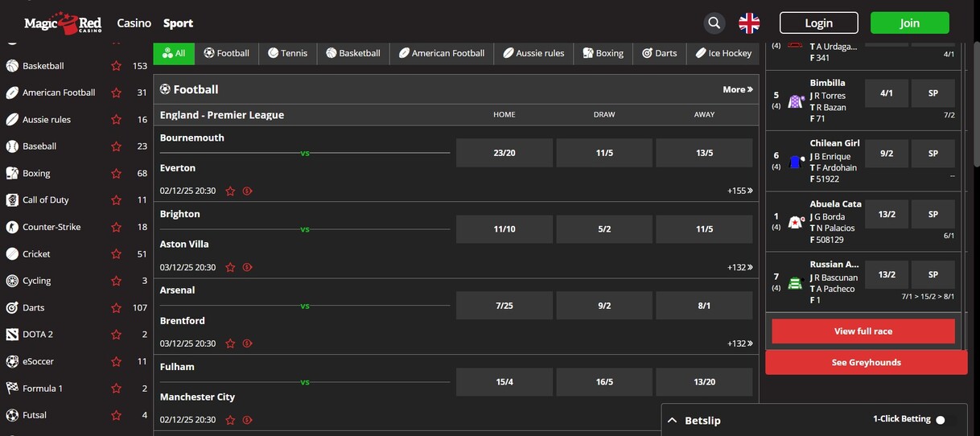
Task: Expand +132 markets for Arsenal vs Brentford
Action: pyautogui.click(x=740, y=343)
